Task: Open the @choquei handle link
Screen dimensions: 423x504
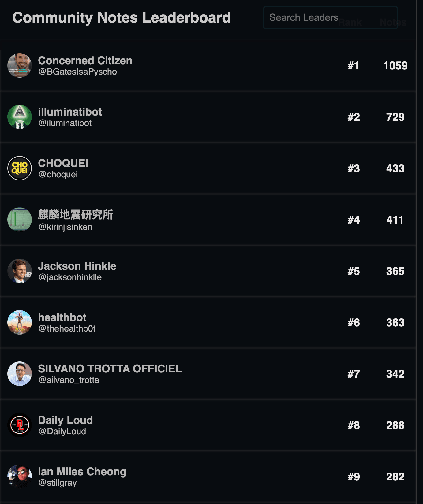Action: coord(58,174)
